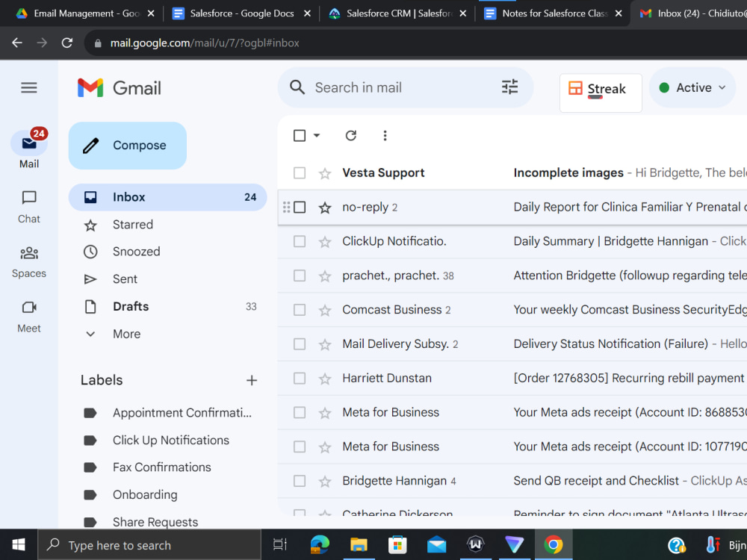This screenshot has width=747, height=560.
Task: Check the Vesta Support email checkbox
Action: click(x=300, y=173)
